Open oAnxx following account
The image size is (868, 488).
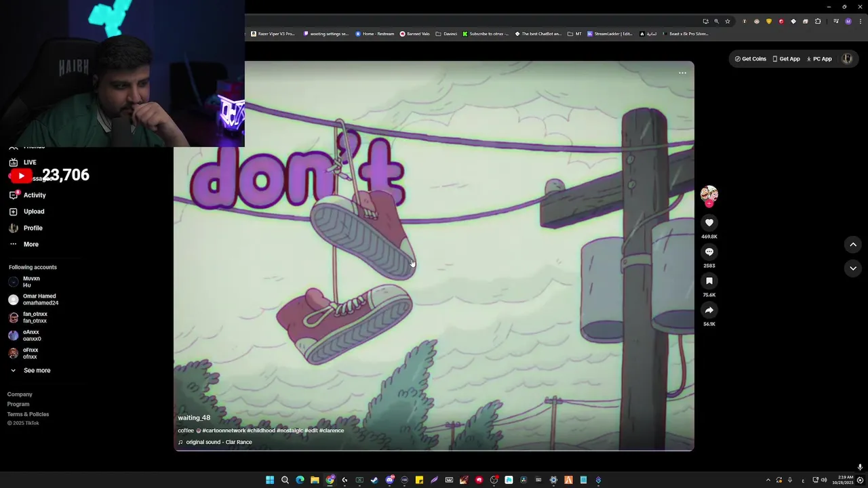pos(25,335)
